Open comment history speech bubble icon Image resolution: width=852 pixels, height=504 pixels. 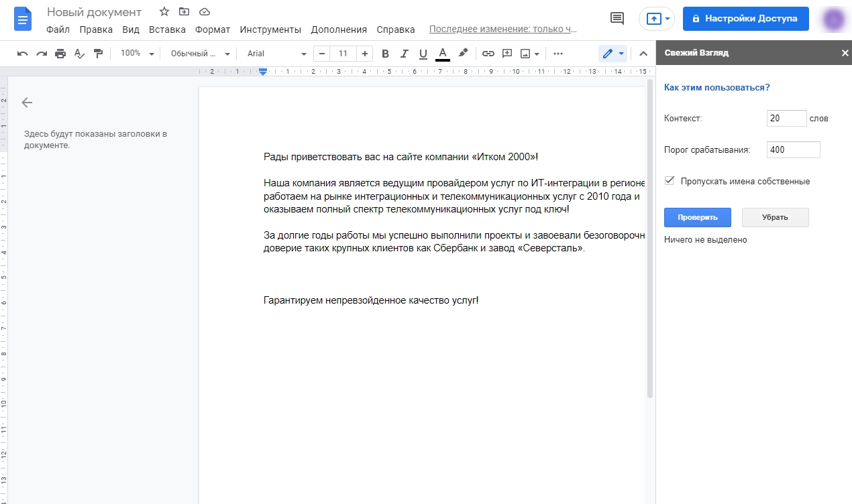[617, 19]
